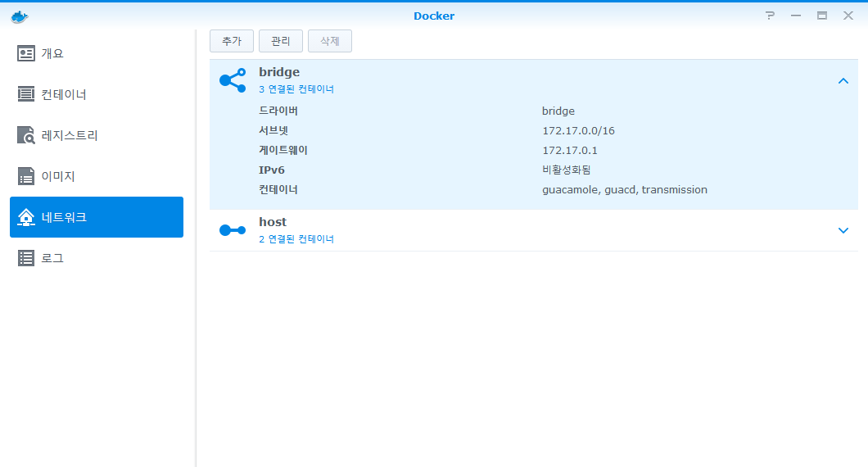Screen dimensions: 868x467
Task: Click the containers value guacamole, guacd, transmission
Action: 625,190
